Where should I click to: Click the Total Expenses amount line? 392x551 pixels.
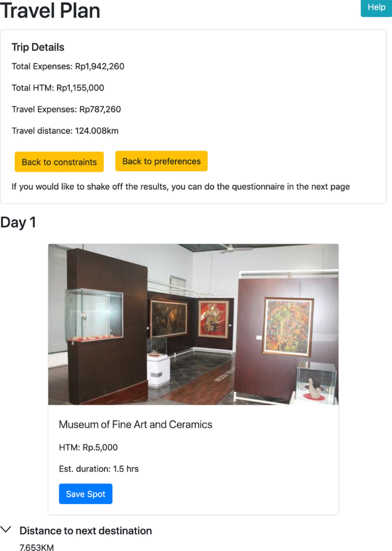[x=68, y=66]
